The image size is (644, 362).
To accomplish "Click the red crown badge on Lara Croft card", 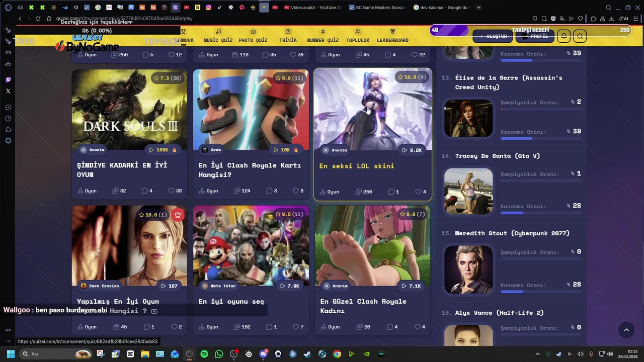I will click(178, 215).
